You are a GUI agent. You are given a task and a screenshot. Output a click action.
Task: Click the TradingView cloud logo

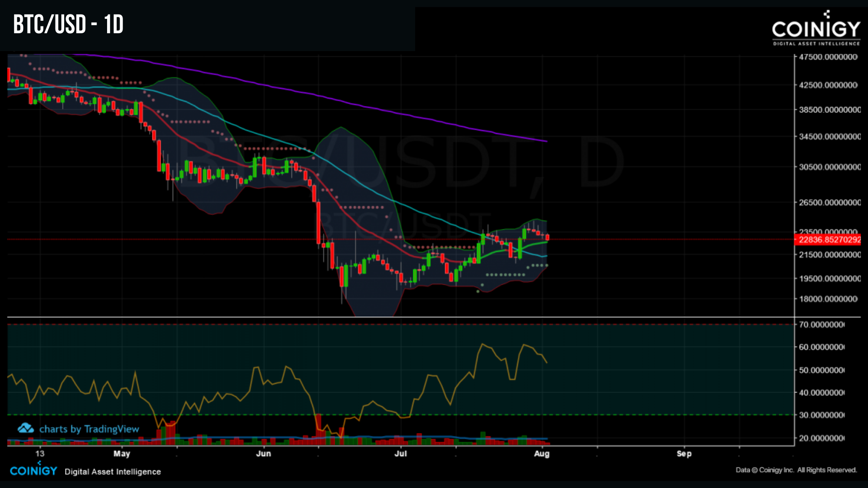25,429
